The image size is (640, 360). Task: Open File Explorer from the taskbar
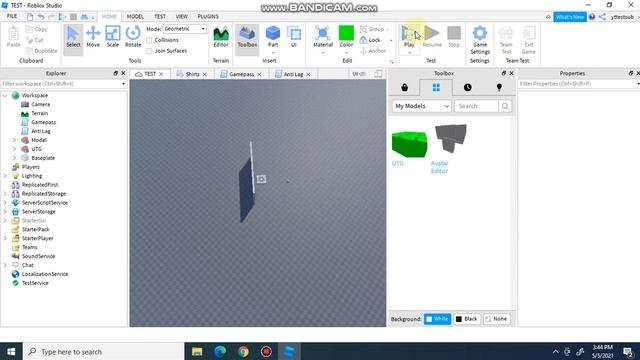click(197, 351)
